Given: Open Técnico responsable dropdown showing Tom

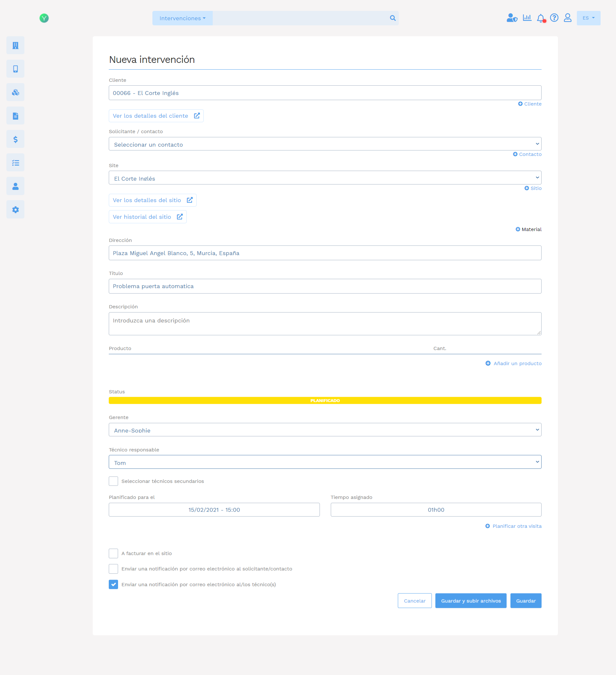Looking at the screenshot, I should pyautogui.click(x=325, y=462).
